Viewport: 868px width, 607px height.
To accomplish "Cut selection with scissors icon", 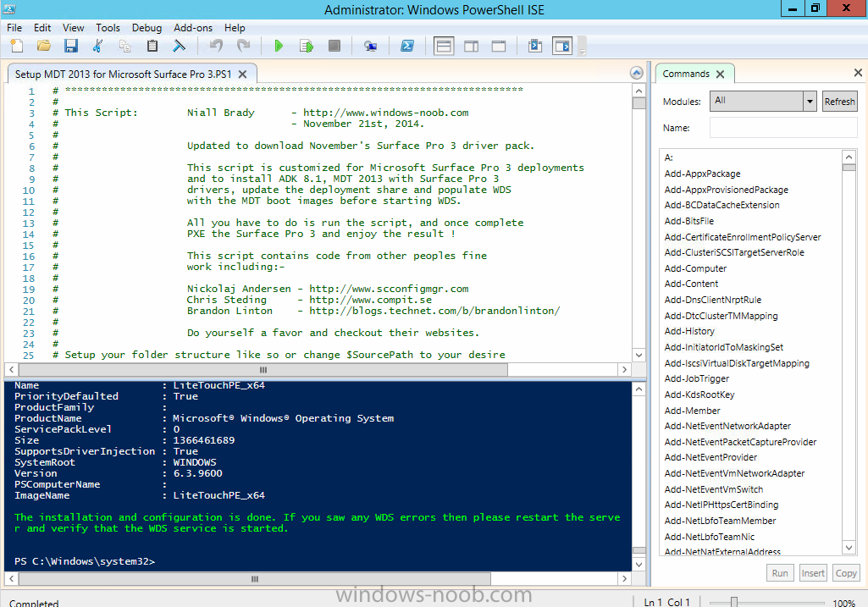I will click(98, 46).
